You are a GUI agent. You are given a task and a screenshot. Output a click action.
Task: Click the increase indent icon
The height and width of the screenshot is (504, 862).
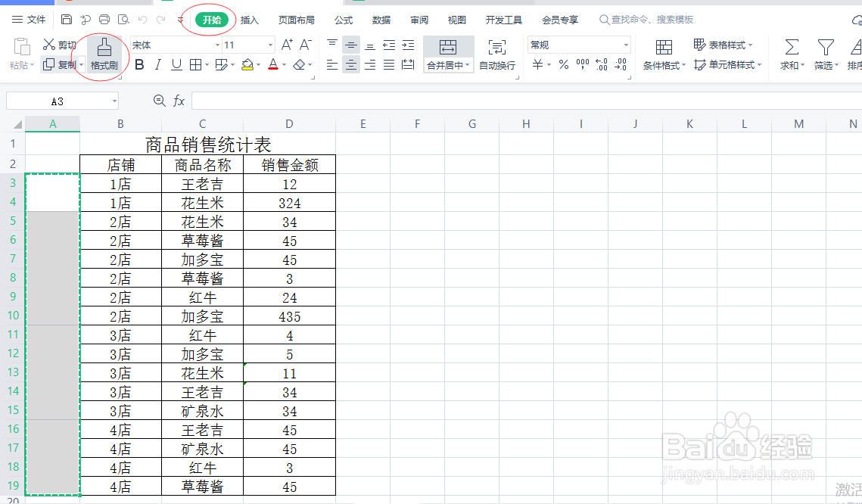[x=408, y=45]
